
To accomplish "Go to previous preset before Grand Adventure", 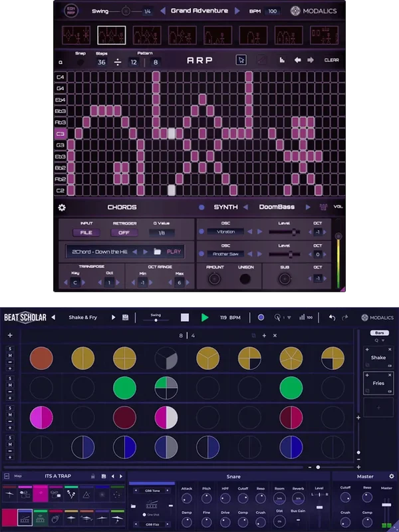I will (x=163, y=11).
